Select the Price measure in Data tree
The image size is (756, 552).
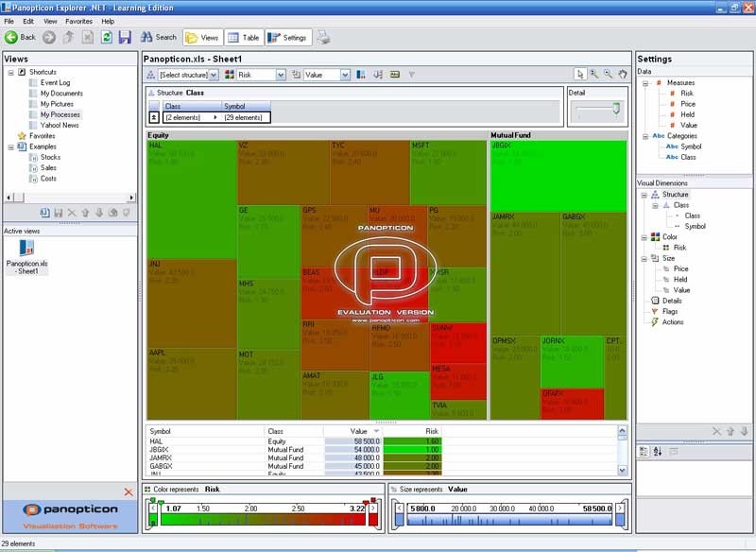688,104
